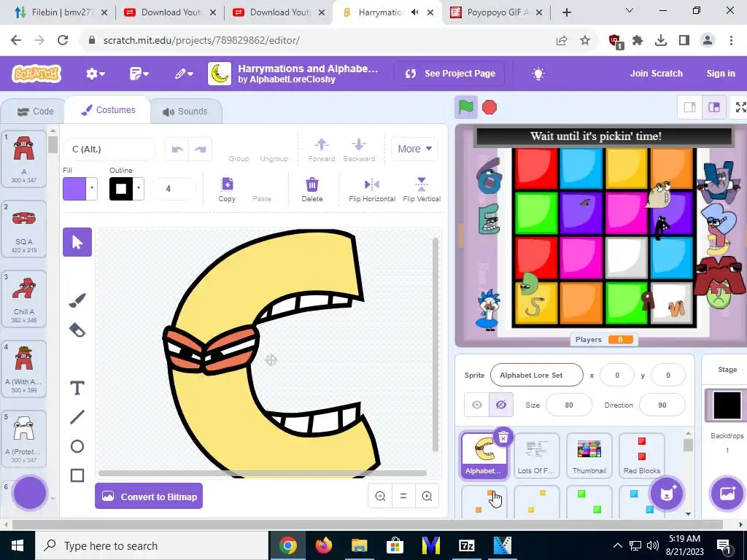Click Convert to Bitmap button
The image size is (747, 560).
click(149, 496)
